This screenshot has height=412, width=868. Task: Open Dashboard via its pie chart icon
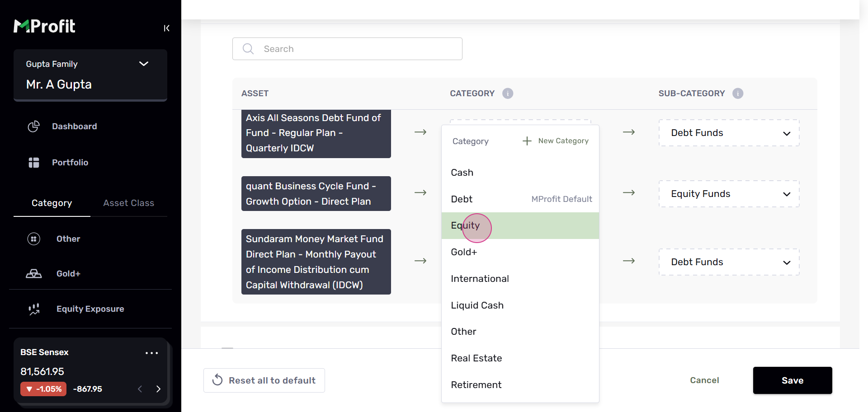pyautogui.click(x=33, y=126)
